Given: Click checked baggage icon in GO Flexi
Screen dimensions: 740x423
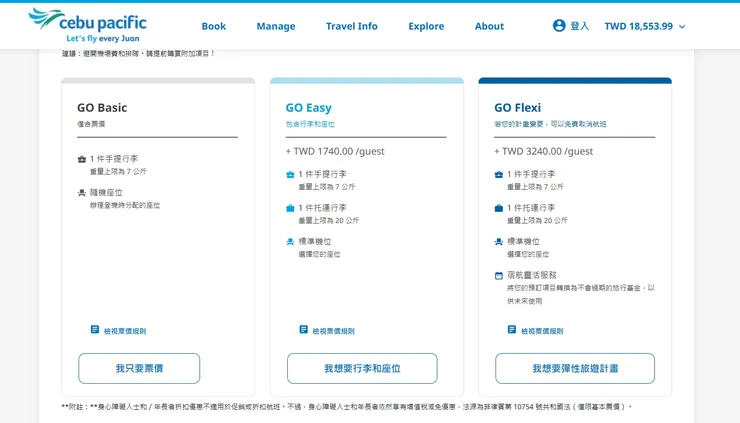Looking at the screenshot, I should click(x=499, y=208).
